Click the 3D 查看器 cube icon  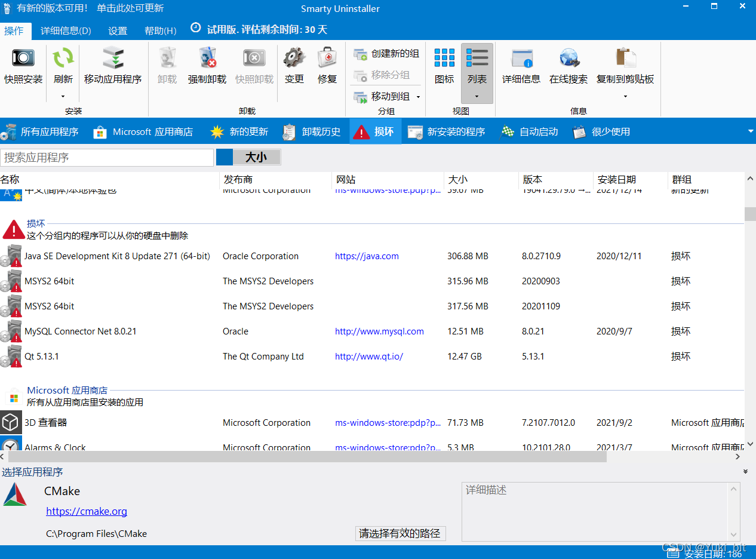click(x=11, y=422)
